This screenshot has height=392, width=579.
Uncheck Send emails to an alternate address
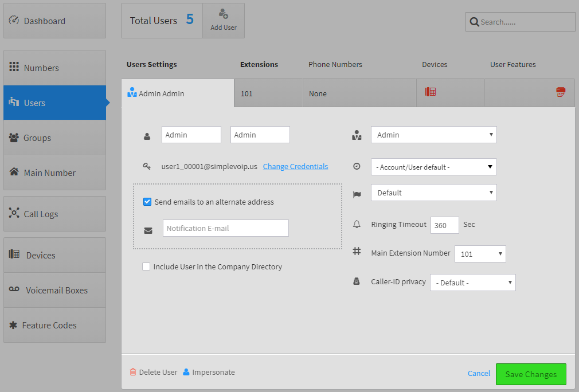click(147, 202)
